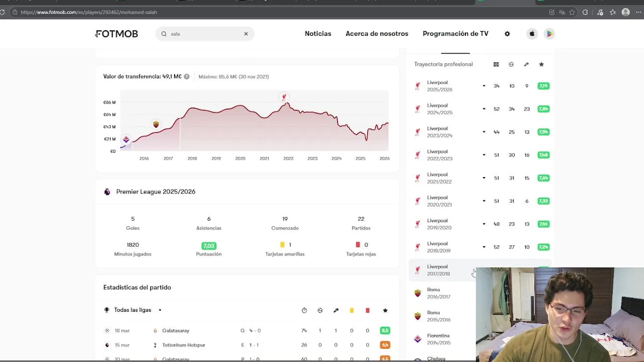Click the assists boot icon in match stats
The image size is (644, 362).
[x=336, y=310]
